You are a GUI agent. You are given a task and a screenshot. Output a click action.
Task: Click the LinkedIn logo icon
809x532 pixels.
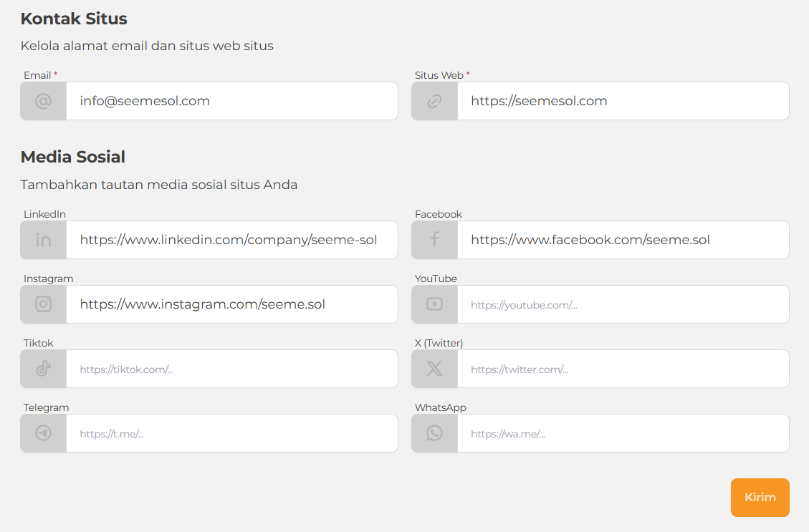tap(44, 240)
